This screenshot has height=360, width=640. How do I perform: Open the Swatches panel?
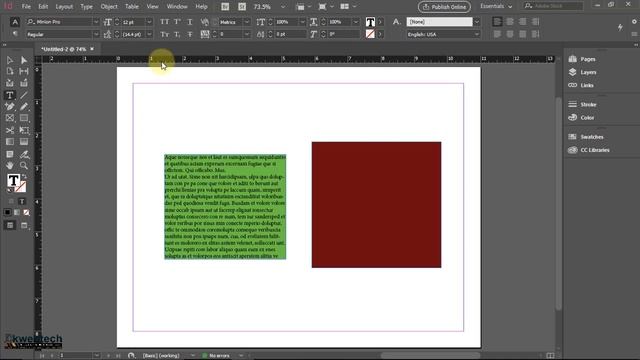pyautogui.click(x=586, y=137)
